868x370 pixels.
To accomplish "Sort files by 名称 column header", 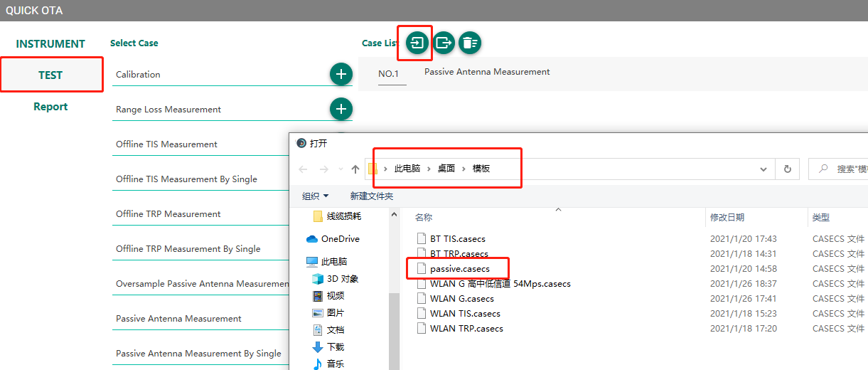I will (424, 217).
